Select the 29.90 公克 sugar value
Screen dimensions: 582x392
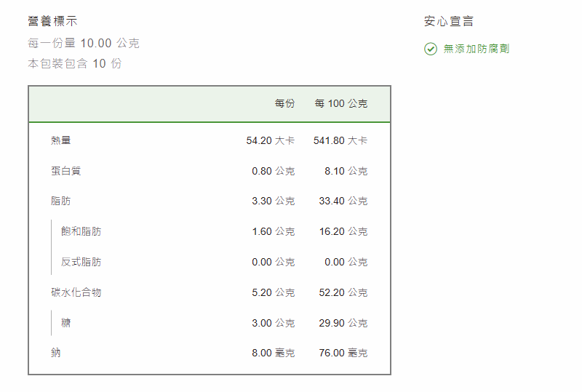[x=343, y=323]
